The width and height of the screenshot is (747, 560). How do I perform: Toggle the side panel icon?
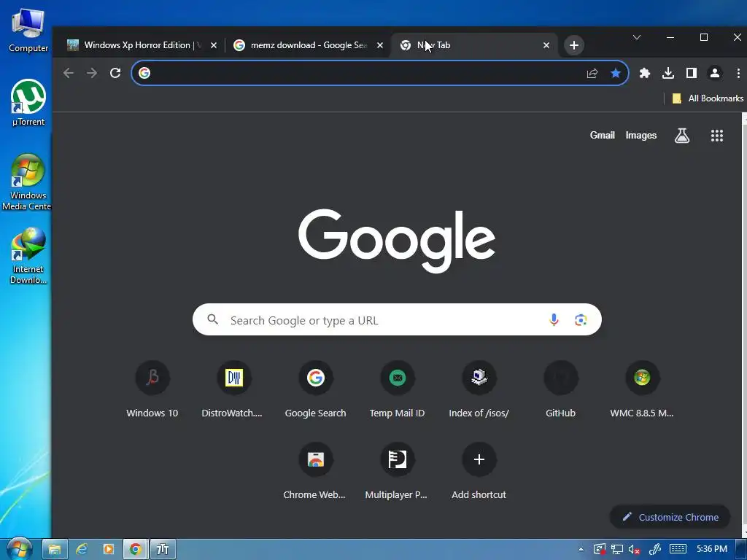[x=692, y=73]
